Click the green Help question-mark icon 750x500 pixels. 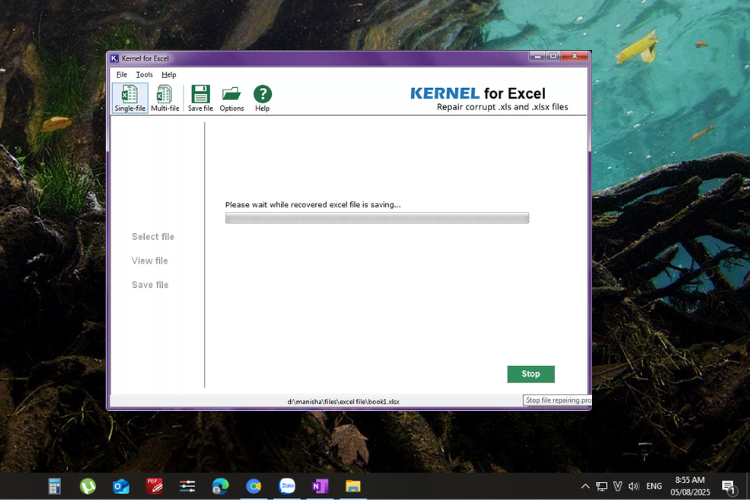(263, 98)
